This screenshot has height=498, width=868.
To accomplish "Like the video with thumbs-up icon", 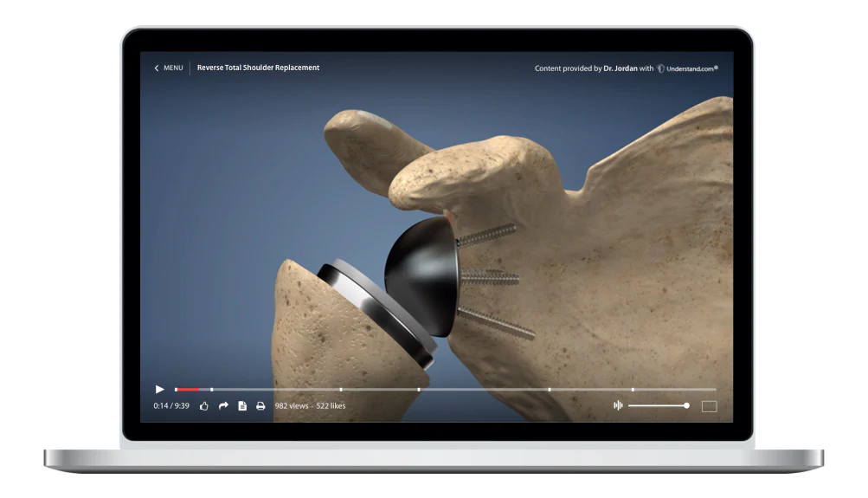I will tap(204, 406).
